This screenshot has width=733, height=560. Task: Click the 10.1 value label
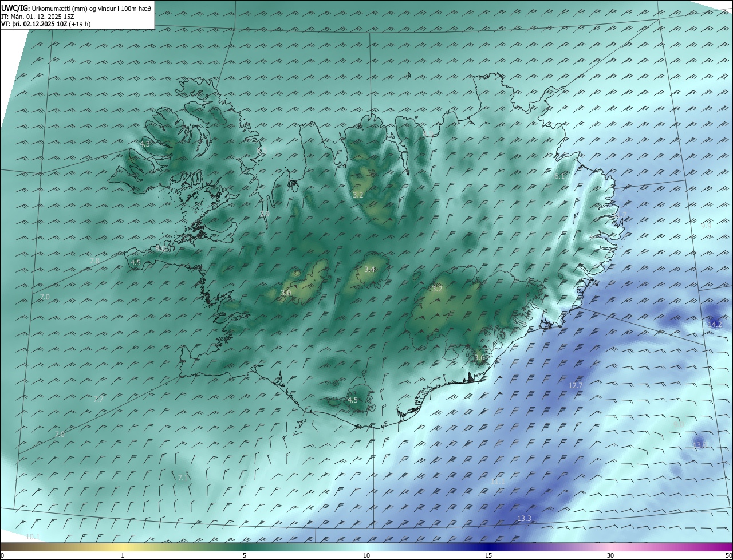tap(33, 537)
